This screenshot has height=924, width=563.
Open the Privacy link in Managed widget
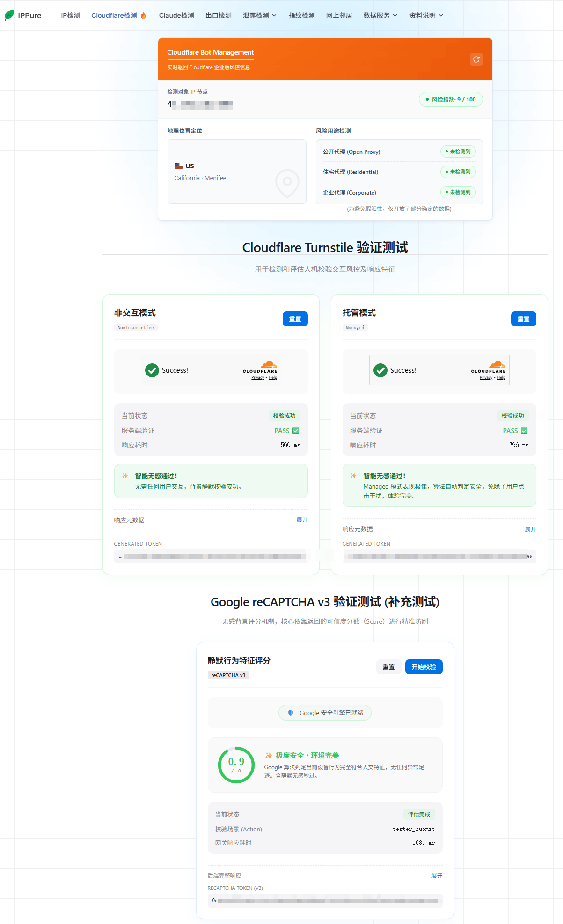[486, 378]
